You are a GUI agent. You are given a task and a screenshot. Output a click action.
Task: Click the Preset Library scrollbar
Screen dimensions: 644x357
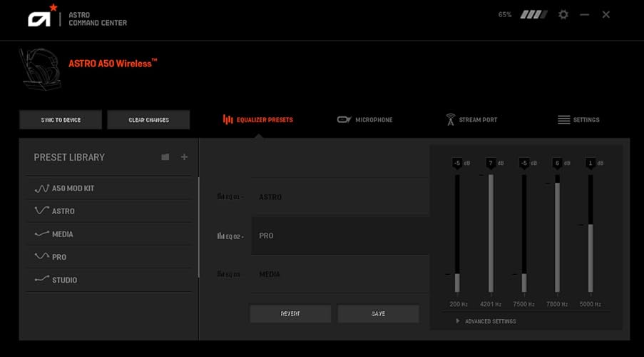coord(198,228)
